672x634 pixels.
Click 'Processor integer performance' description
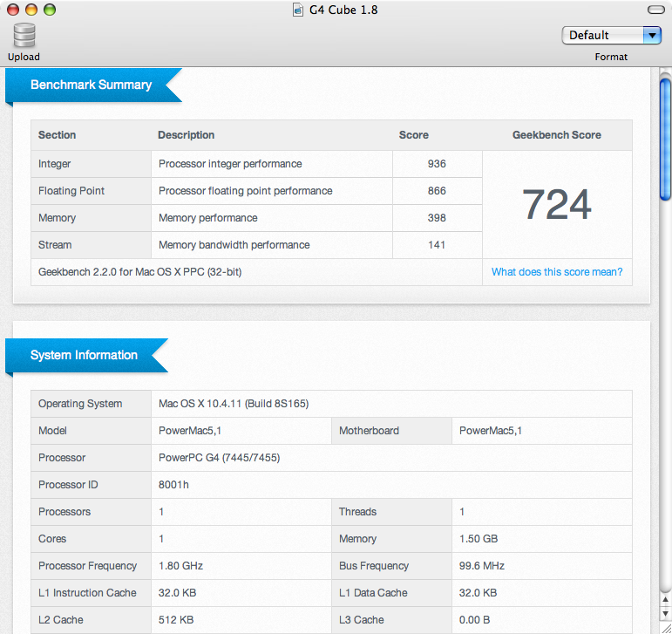point(230,164)
